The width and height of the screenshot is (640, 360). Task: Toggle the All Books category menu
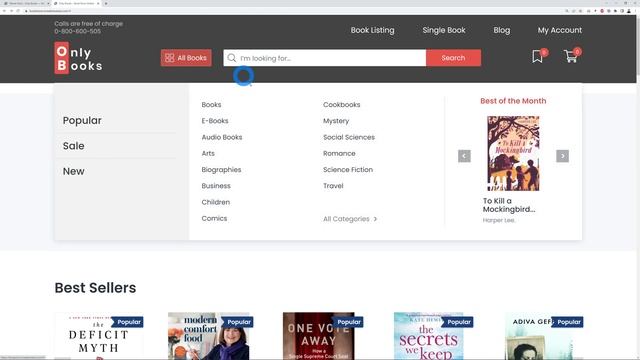(186, 58)
